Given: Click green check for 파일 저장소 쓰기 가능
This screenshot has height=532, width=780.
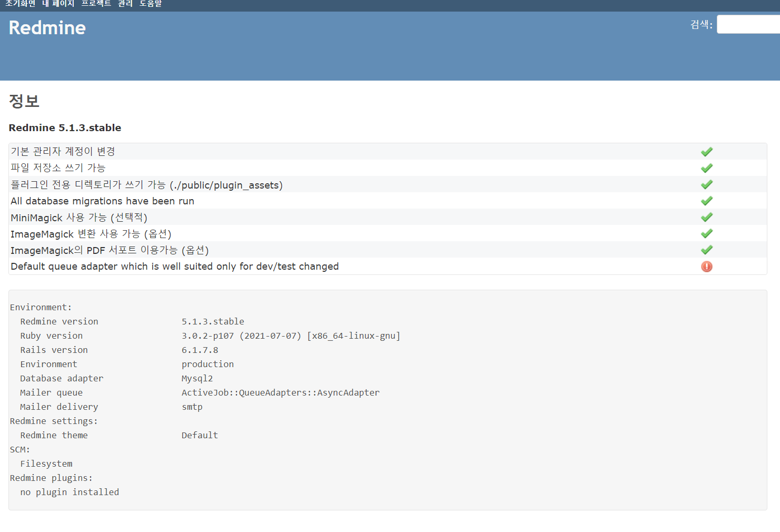Looking at the screenshot, I should click(x=707, y=168).
